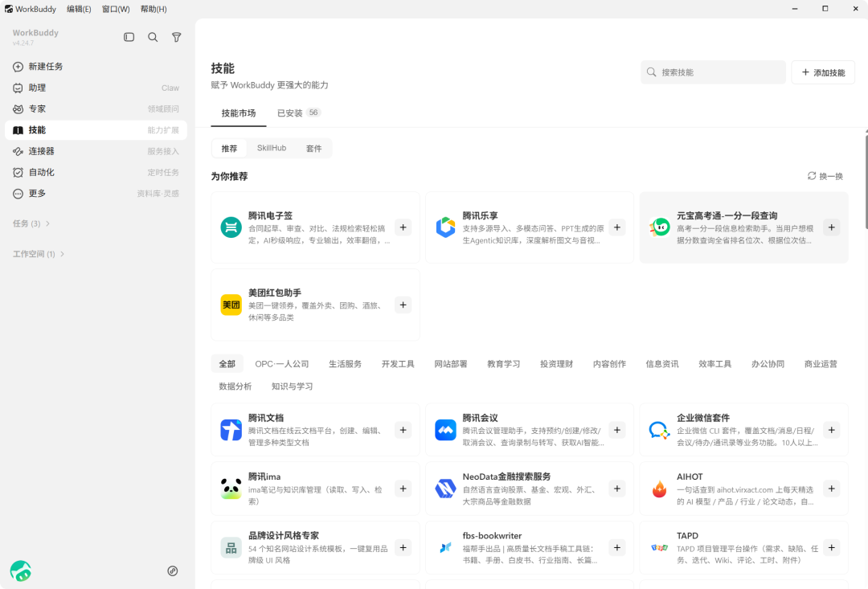Image resolution: width=868 pixels, height=589 pixels.
Task: Click the link icon at sidebar bottom
Action: coord(173,571)
